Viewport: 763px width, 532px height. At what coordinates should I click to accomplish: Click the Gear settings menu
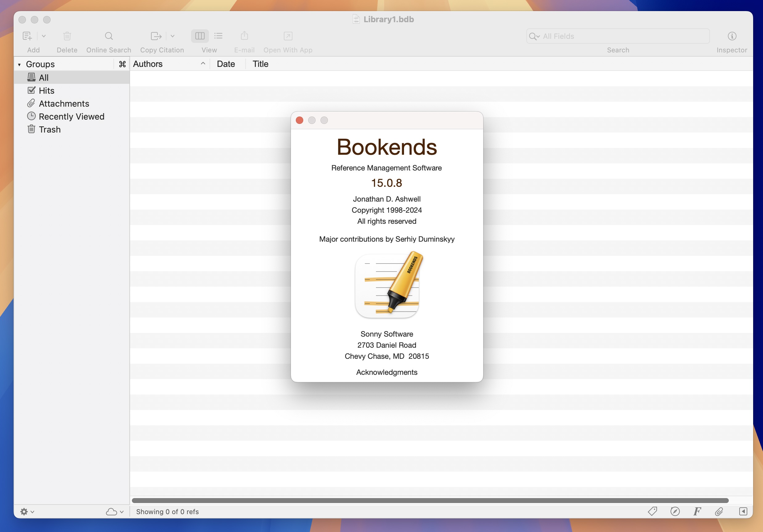click(x=26, y=511)
